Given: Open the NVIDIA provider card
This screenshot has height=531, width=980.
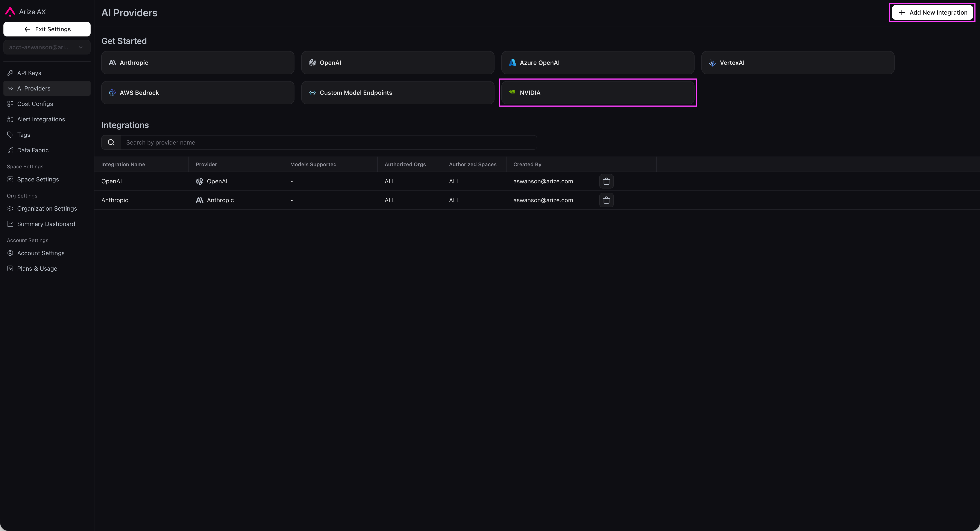Looking at the screenshot, I should coord(598,93).
